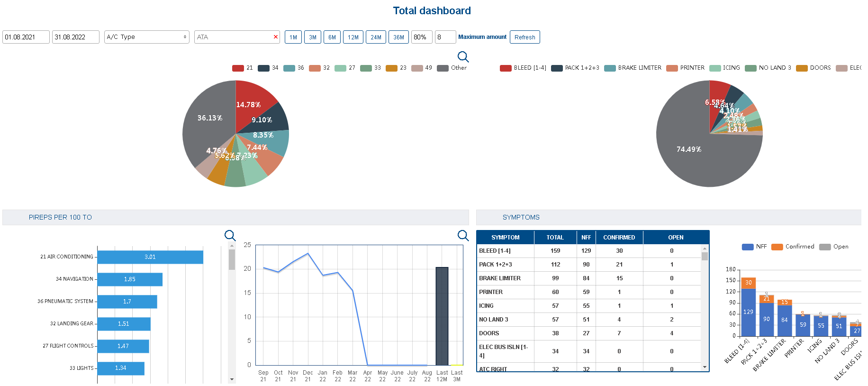Click the 80% percentage field
868x386 pixels.
pos(422,37)
